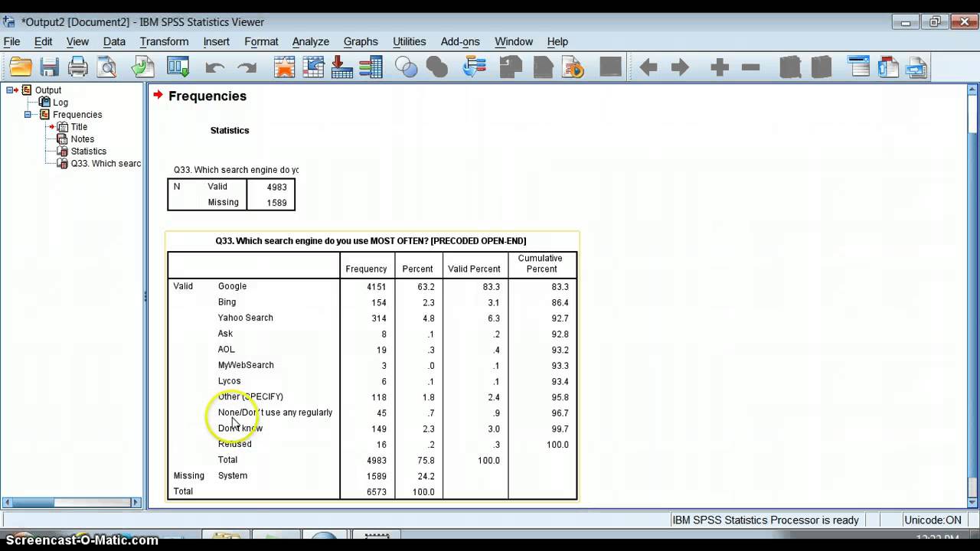Click the Google row label
Image resolution: width=980 pixels, height=551 pixels.
point(232,286)
